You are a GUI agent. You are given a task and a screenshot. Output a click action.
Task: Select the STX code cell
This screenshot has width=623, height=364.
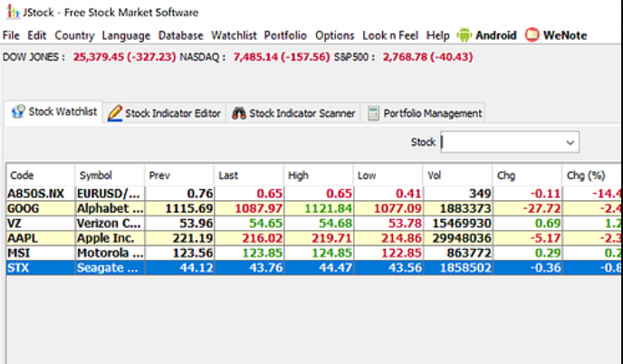40,268
